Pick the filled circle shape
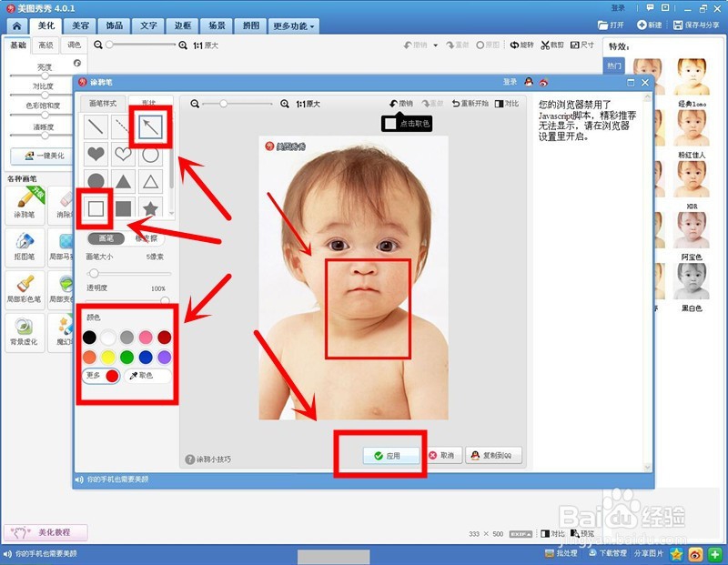The image size is (728, 565). tap(96, 181)
